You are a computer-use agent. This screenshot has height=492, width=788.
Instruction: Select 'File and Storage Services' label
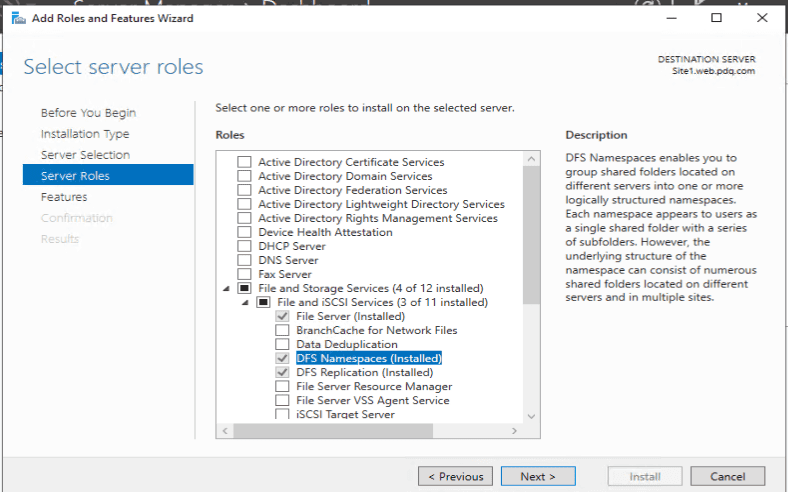(x=371, y=288)
